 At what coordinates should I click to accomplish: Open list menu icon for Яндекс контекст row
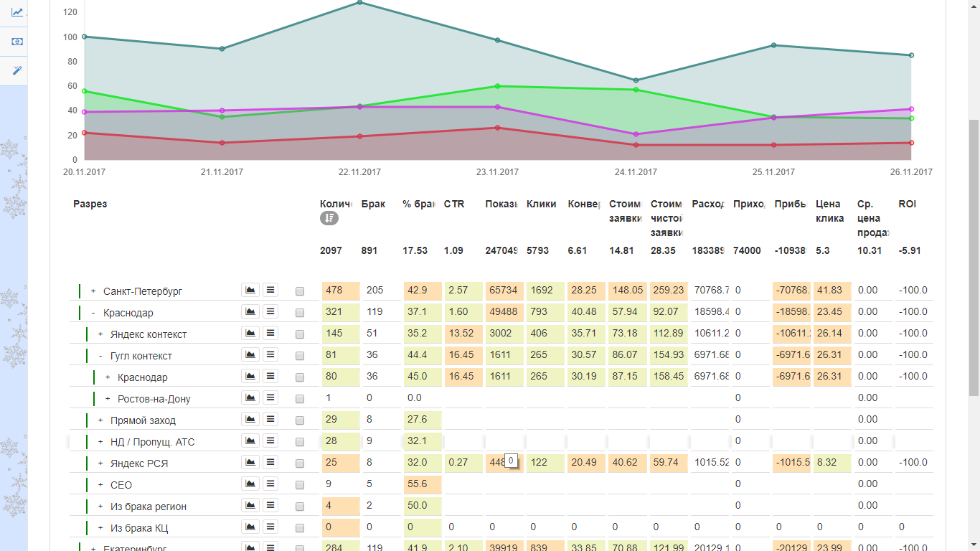coord(270,333)
